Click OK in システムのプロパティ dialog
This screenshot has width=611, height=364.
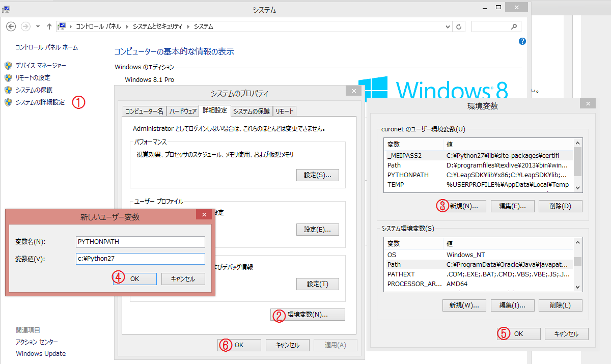[239, 345]
